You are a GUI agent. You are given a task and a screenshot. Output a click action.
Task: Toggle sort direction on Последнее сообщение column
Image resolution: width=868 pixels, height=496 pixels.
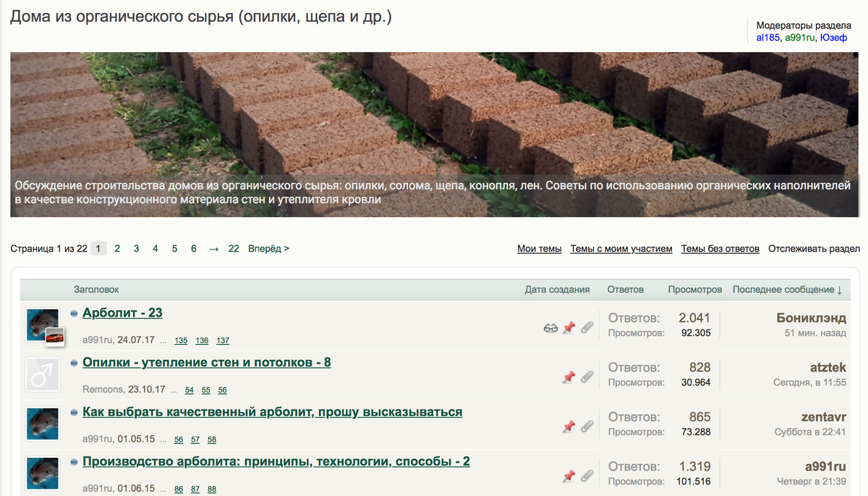(x=786, y=289)
